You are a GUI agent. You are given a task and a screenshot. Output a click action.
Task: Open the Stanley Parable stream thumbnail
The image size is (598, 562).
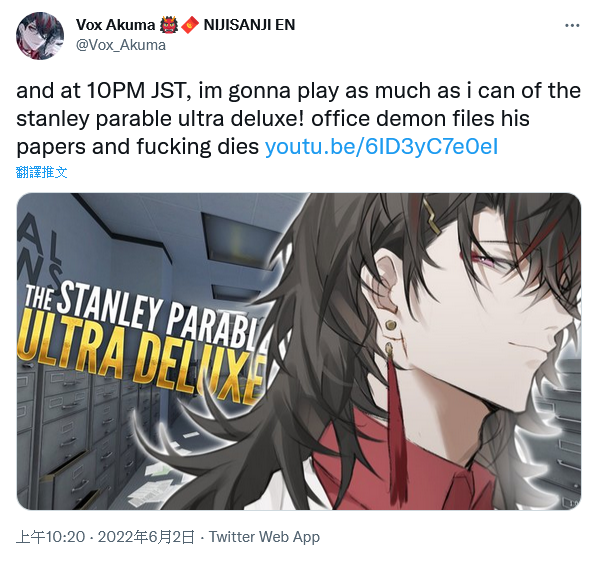click(299, 351)
